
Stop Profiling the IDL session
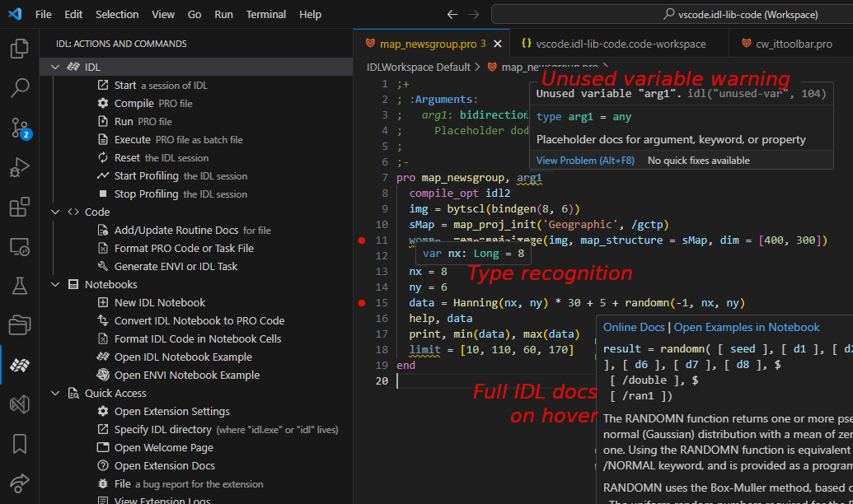click(x=172, y=194)
